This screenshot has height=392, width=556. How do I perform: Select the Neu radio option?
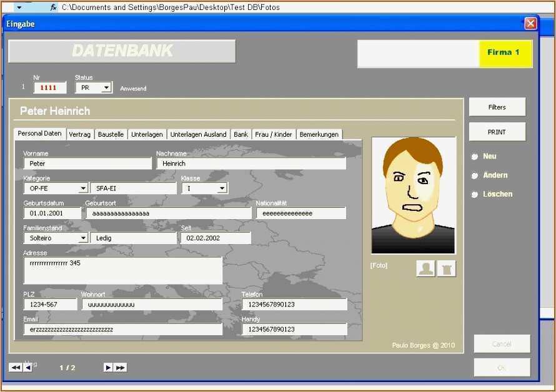point(474,156)
